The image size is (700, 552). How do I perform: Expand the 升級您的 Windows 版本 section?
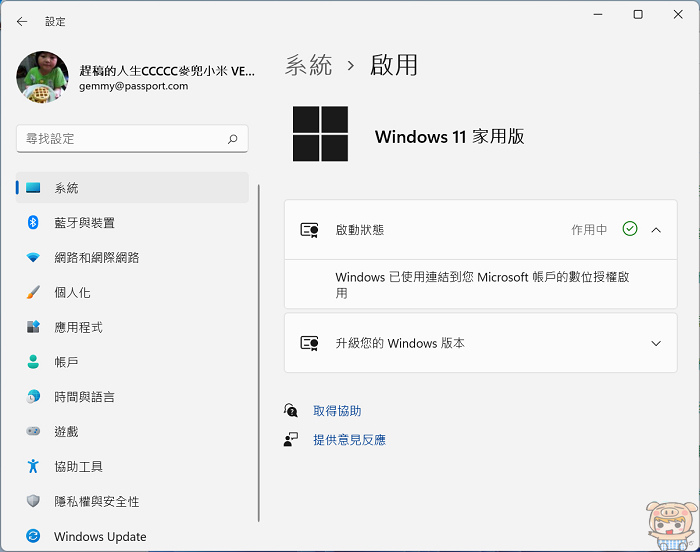pos(656,343)
